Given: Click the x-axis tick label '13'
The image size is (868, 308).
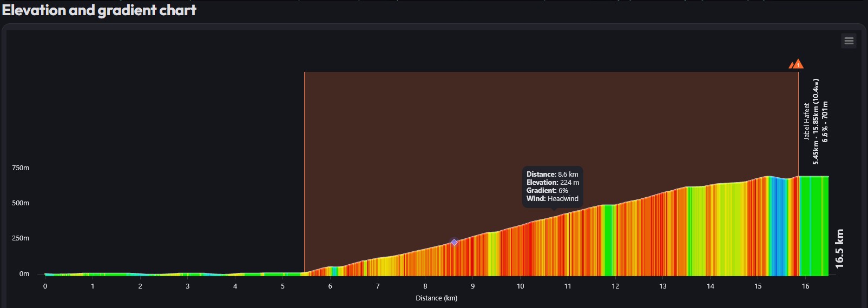Looking at the screenshot, I should point(663,286).
